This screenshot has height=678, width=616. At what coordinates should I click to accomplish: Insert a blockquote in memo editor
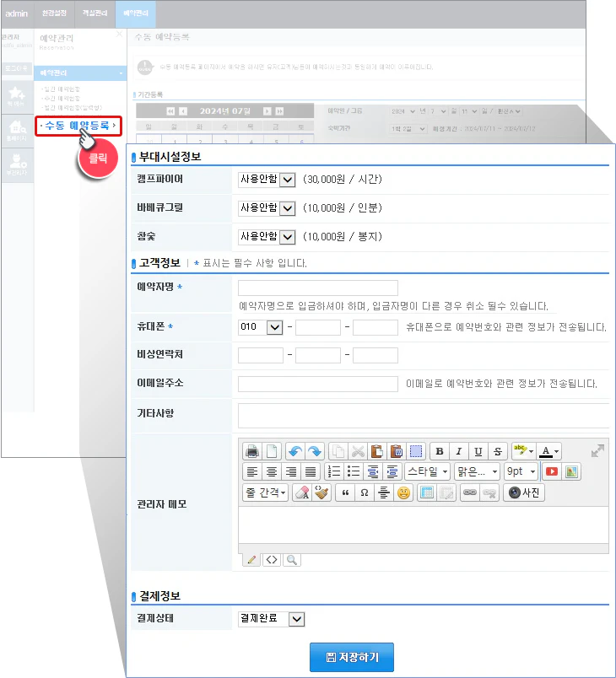tap(345, 492)
